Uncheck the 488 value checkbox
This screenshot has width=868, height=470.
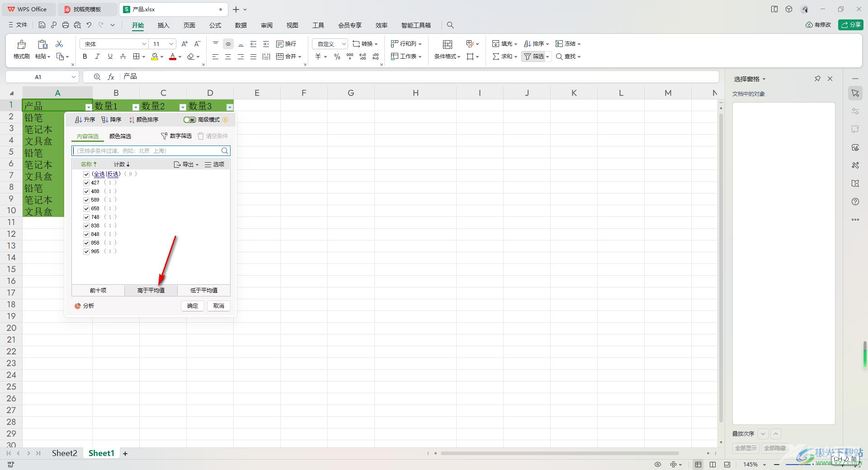(x=86, y=192)
